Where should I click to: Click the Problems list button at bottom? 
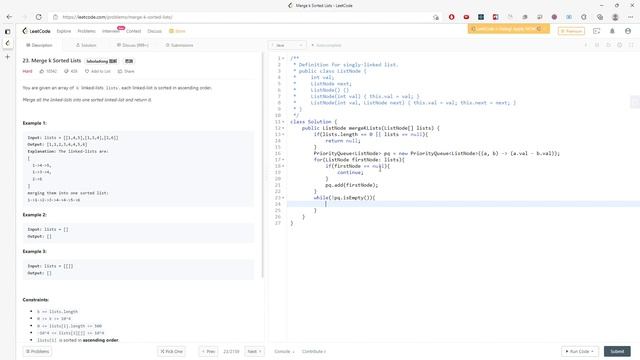[x=37, y=351]
